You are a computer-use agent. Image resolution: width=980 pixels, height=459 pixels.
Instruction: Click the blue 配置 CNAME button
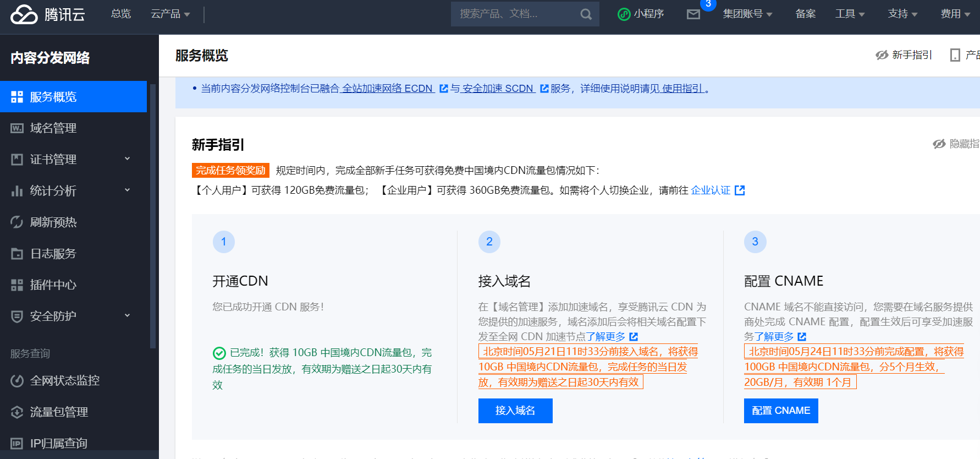781,411
